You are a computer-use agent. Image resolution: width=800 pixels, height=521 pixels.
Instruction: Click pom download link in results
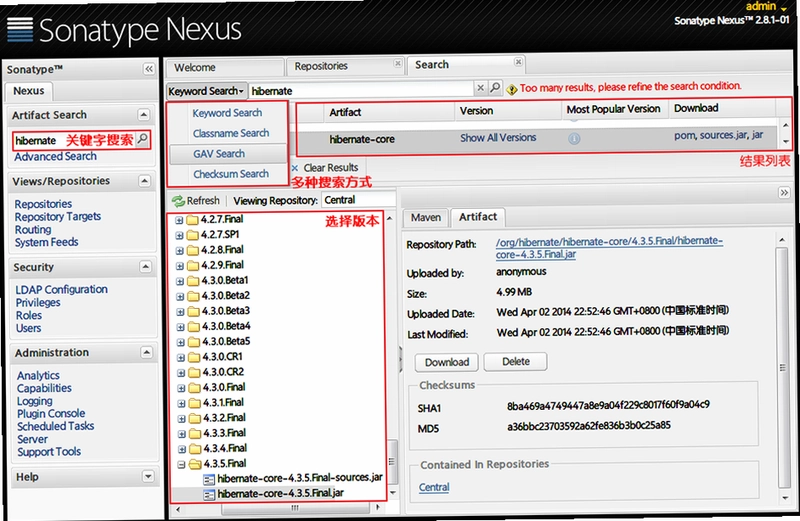(x=684, y=136)
